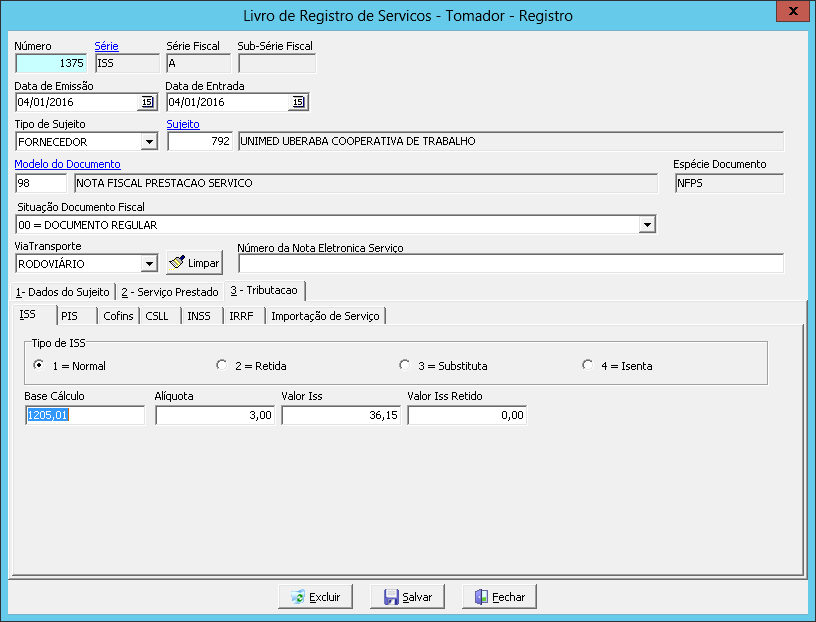This screenshot has height=622, width=816.
Task: Click the Espécie Documento NFPS field
Action: (x=729, y=183)
